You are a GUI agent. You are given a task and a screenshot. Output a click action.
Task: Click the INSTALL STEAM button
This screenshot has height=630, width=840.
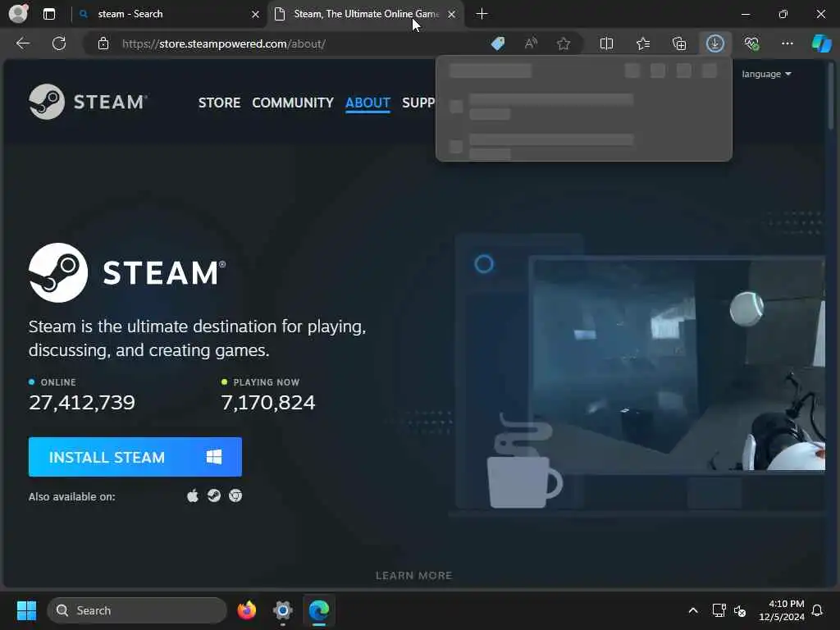click(x=135, y=457)
